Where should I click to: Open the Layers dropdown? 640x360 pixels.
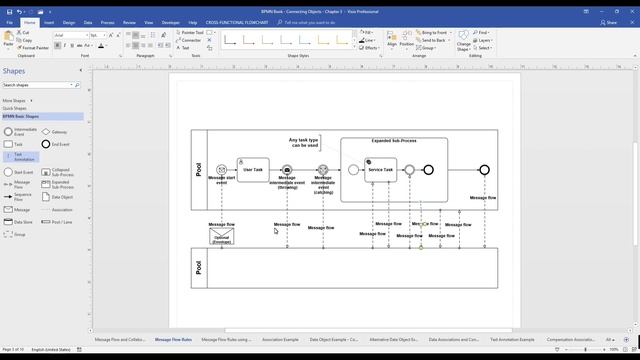click(x=483, y=40)
